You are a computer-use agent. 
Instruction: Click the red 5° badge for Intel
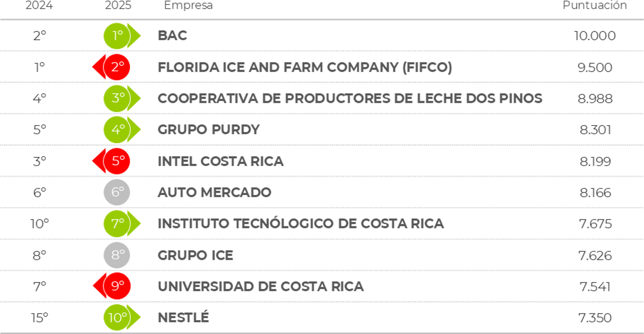[x=117, y=161]
